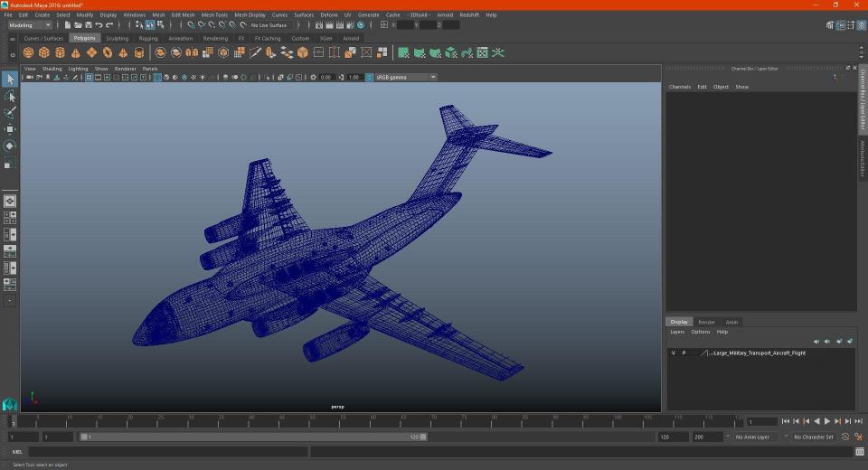Switch to the Rigging shelf tab
The width and height of the screenshot is (868, 470).
(148, 39)
